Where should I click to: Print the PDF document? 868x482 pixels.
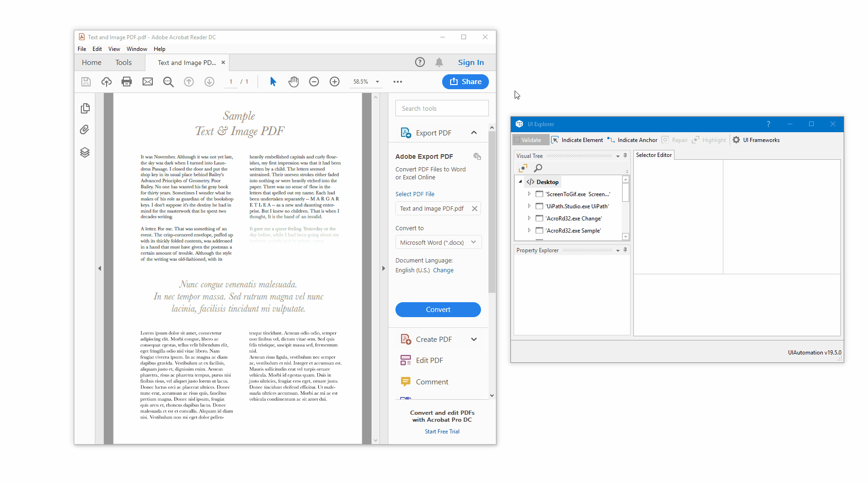[126, 81]
